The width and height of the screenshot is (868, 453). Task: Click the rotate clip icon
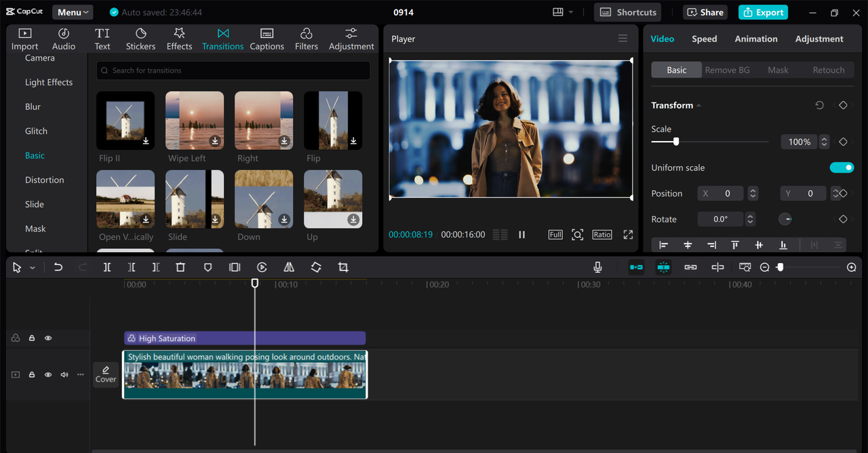(x=316, y=267)
